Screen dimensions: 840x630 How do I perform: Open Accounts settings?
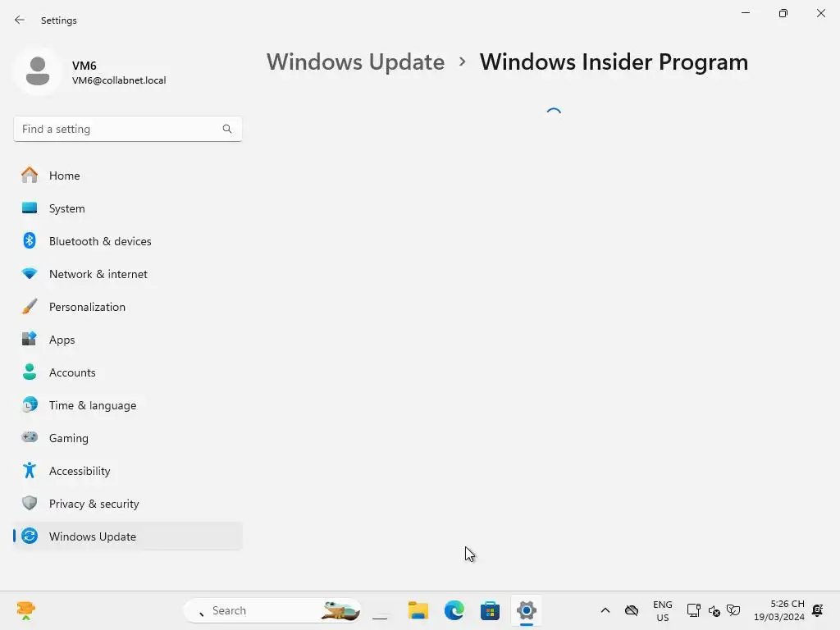tap(127, 372)
